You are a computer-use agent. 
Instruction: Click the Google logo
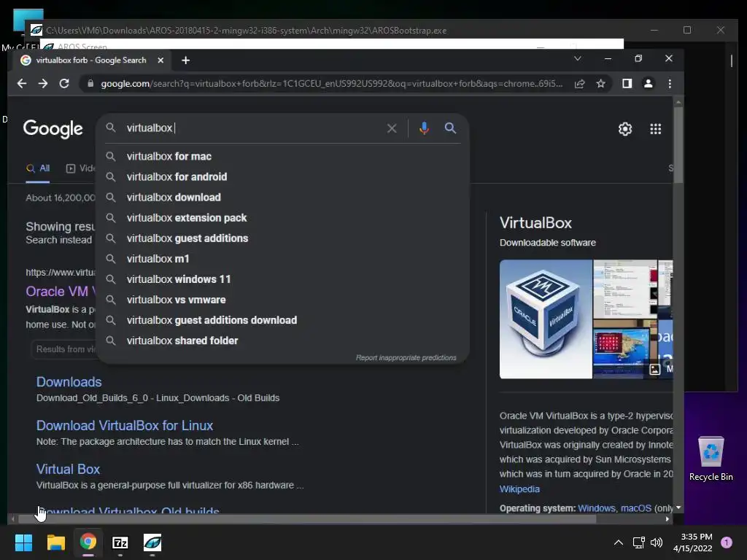click(53, 128)
